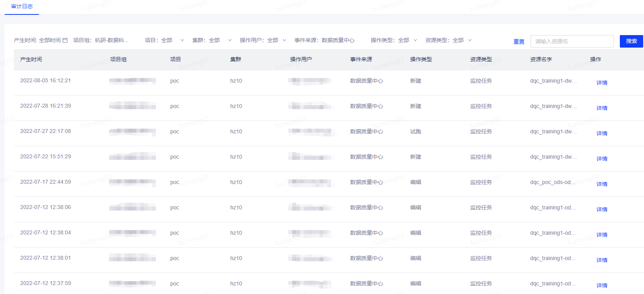Click the 重置 reset link
The width and height of the screenshot is (644, 294).
[519, 41]
